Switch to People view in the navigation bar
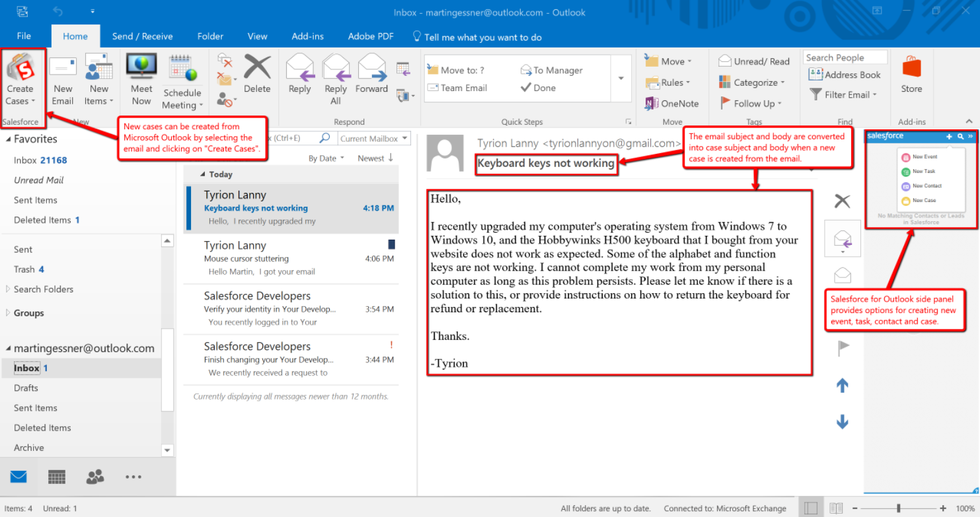980x517 pixels. 95,476
